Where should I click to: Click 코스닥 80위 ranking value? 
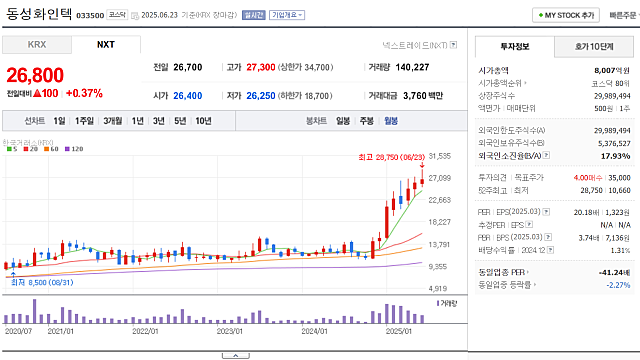tap(611, 84)
